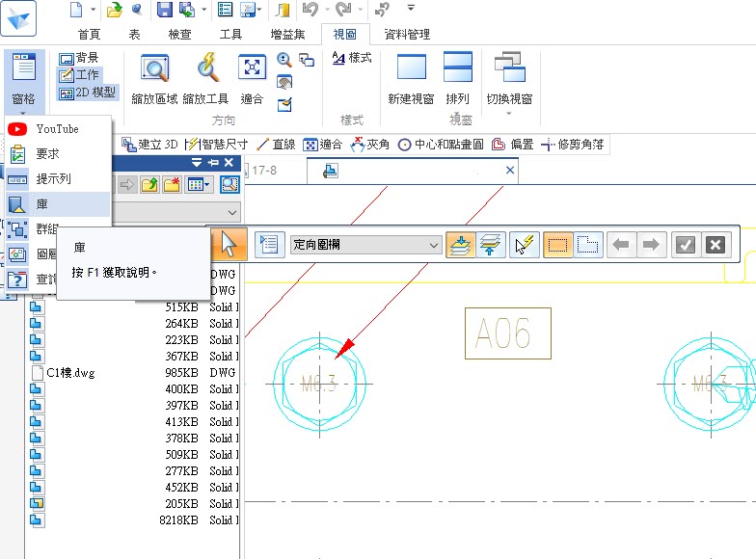Screen dimensions: 756x559
Task: Open the library pane options dropdown arrow
Action: (x=197, y=162)
